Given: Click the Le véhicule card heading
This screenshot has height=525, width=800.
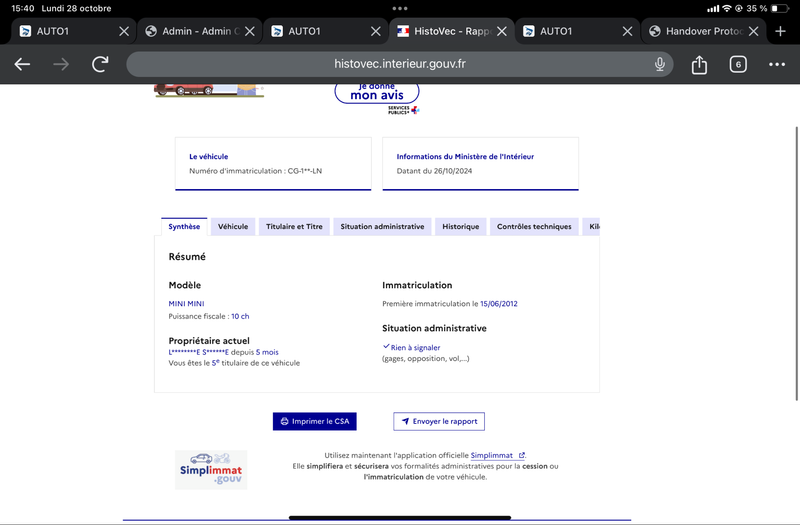Looking at the screenshot, I should pos(209,157).
